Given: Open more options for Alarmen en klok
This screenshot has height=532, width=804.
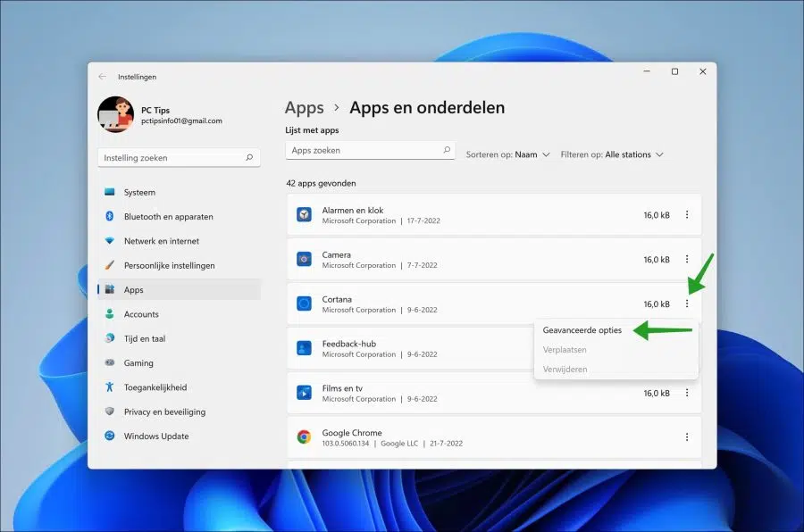Looking at the screenshot, I should coord(687,215).
